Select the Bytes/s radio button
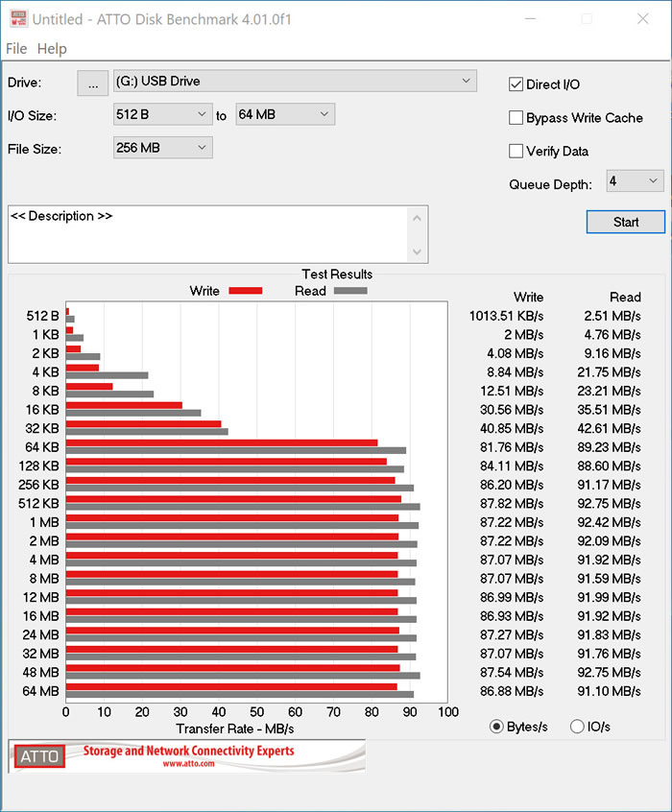 (x=496, y=727)
